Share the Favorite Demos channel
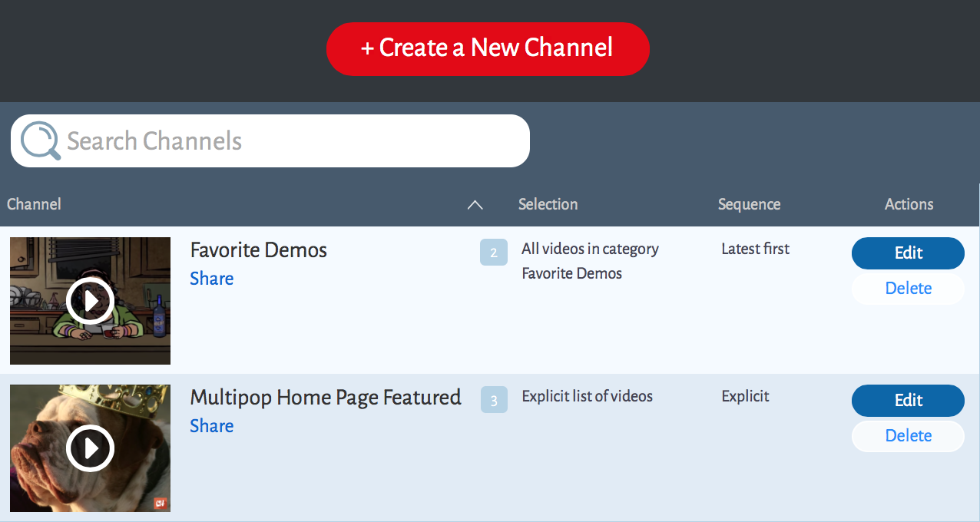Viewport: 980px width, 522px height. pos(211,278)
